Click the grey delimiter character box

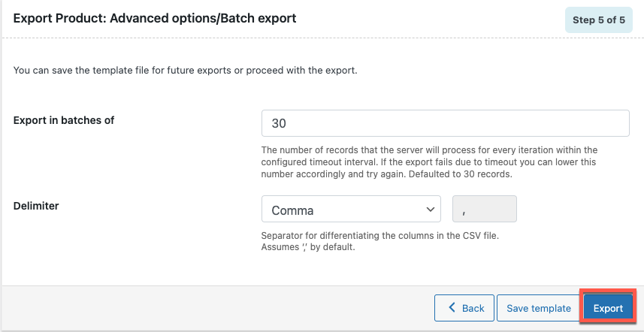(x=485, y=209)
